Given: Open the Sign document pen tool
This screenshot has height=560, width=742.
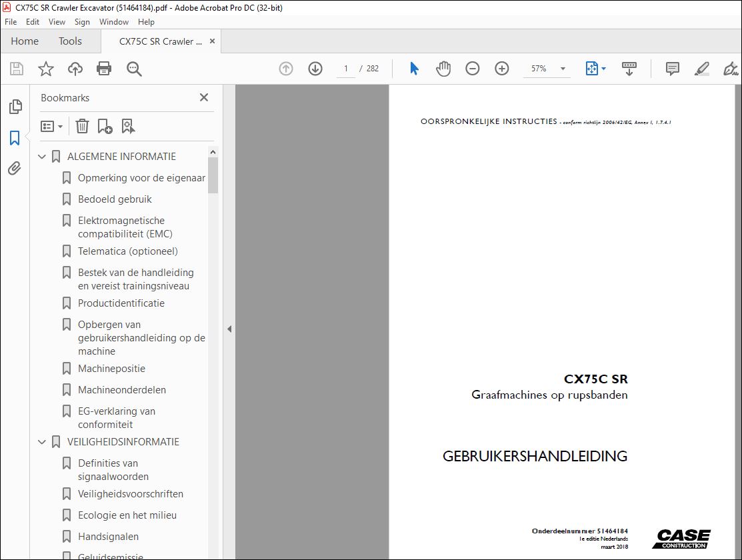Looking at the screenshot, I should (x=731, y=69).
